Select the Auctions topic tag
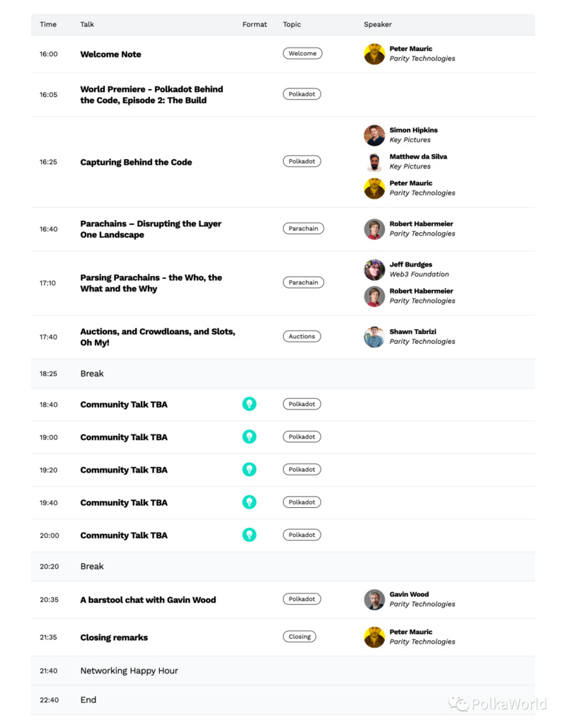This screenshot has height=728, width=566. [302, 336]
